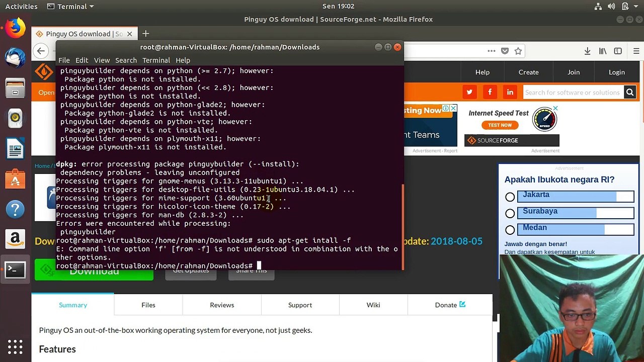Close the Pinguy OS download tab

click(129, 34)
